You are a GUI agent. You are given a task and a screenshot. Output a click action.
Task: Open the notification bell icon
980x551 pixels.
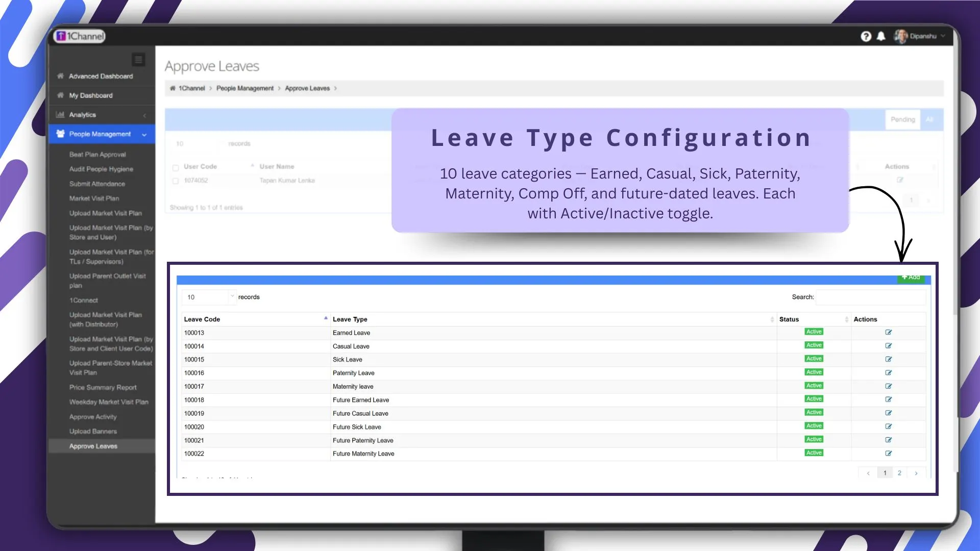(x=881, y=36)
